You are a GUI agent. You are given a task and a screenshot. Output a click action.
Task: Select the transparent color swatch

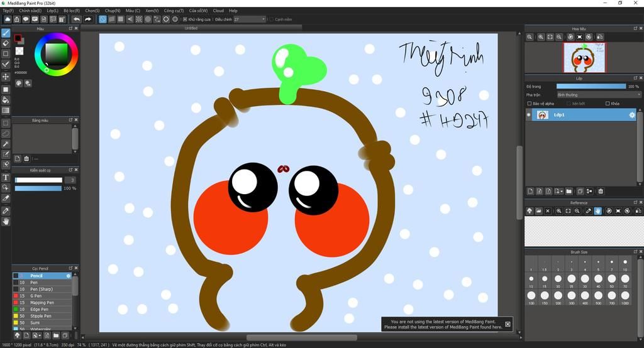pos(19,51)
